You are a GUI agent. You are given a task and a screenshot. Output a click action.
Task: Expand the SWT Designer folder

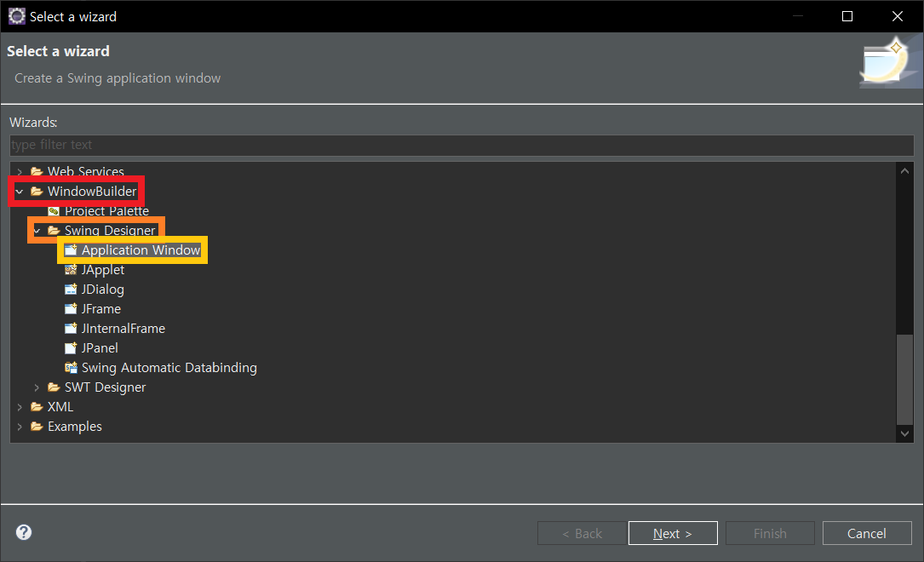37,387
